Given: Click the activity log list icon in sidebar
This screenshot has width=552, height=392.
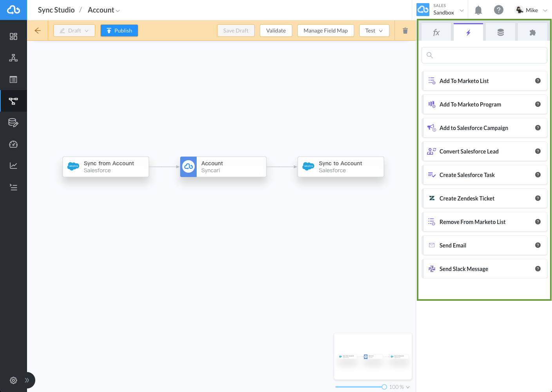Looking at the screenshot, I should (x=13, y=187).
